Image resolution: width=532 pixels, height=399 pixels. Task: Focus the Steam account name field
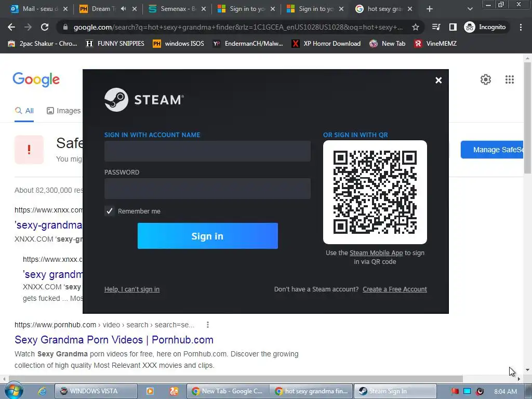pos(207,151)
